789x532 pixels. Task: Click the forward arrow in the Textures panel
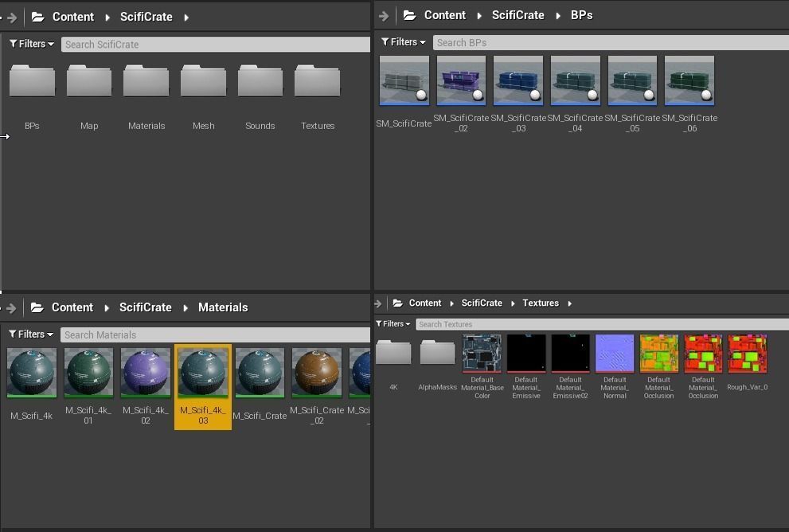(378, 303)
